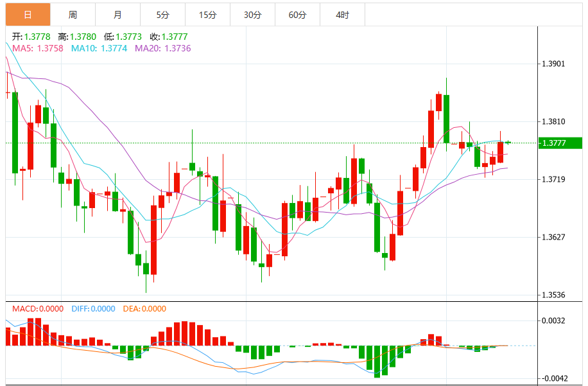Click the MA10: 1.3774 indicator label
The image size is (588, 386).
99,48
